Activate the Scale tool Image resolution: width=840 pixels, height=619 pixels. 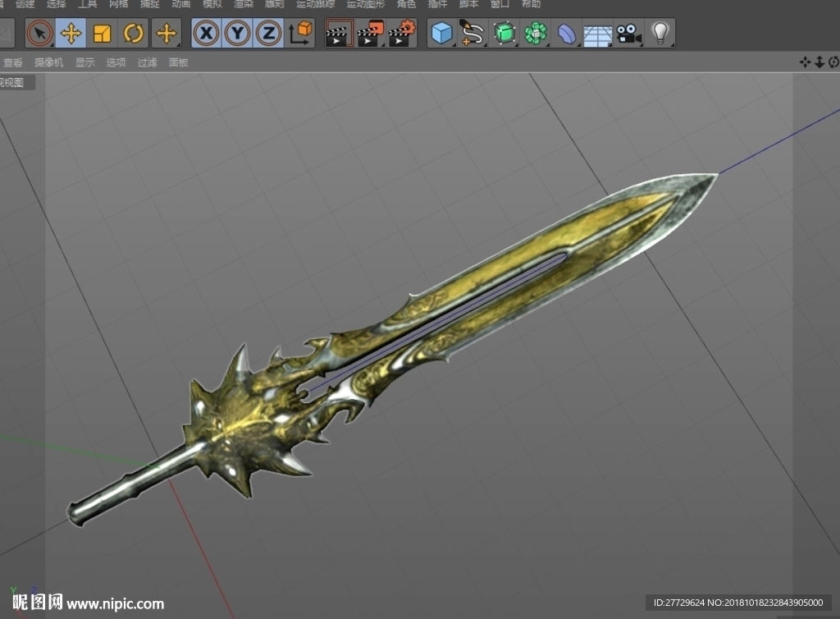102,33
